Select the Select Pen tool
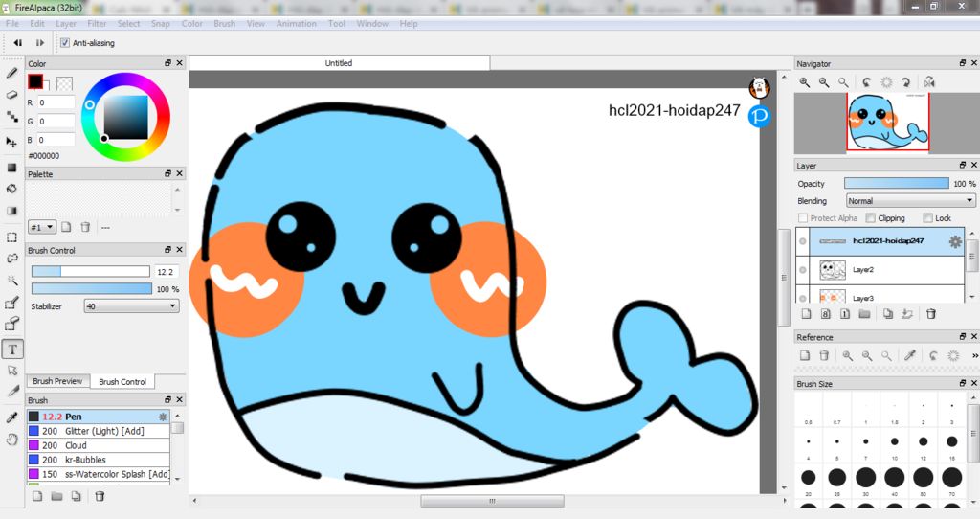This screenshot has height=519, width=980. click(11, 303)
